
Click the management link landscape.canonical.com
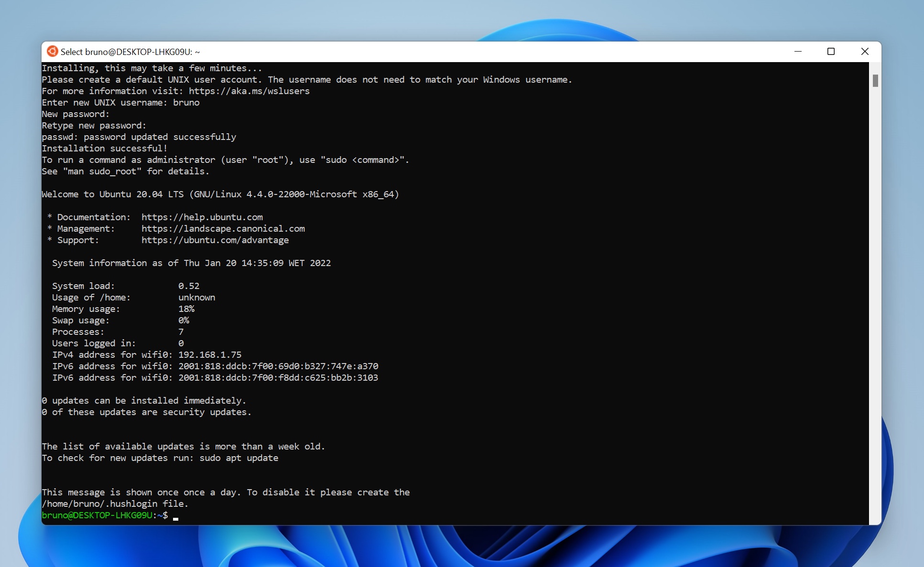point(223,228)
